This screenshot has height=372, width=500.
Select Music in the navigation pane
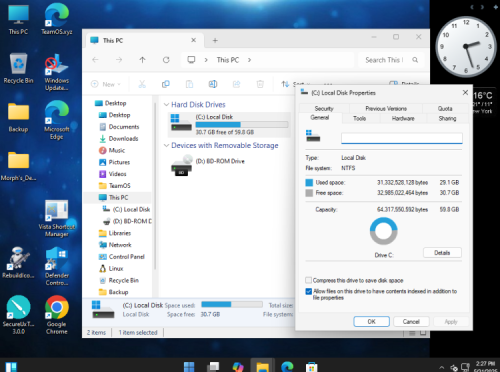tap(112, 150)
